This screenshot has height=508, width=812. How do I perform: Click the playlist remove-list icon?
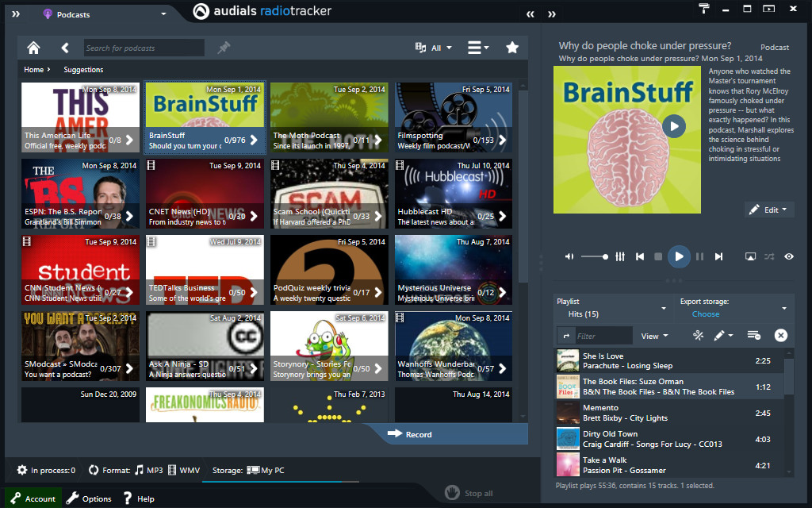pyautogui.click(x=753, y=336)
